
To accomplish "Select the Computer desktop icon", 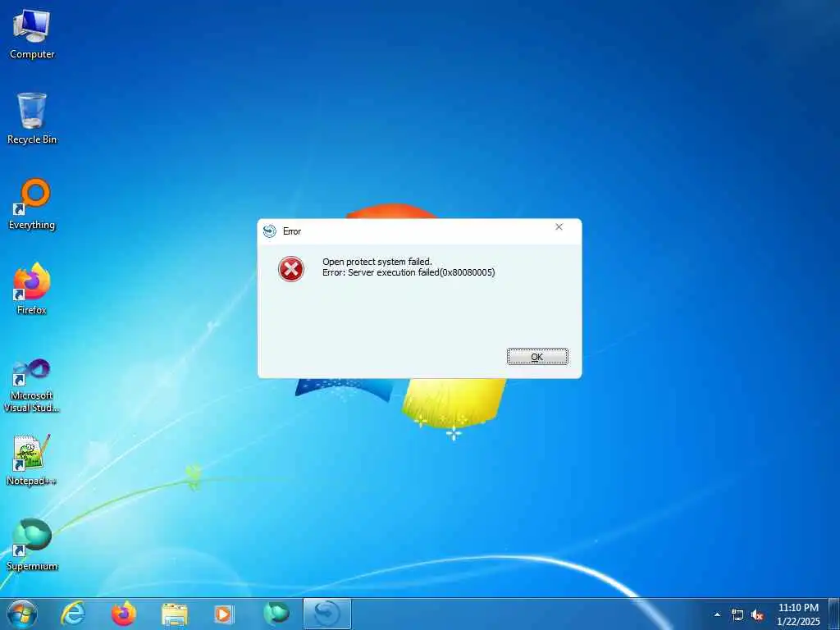I will click(32, 34).
